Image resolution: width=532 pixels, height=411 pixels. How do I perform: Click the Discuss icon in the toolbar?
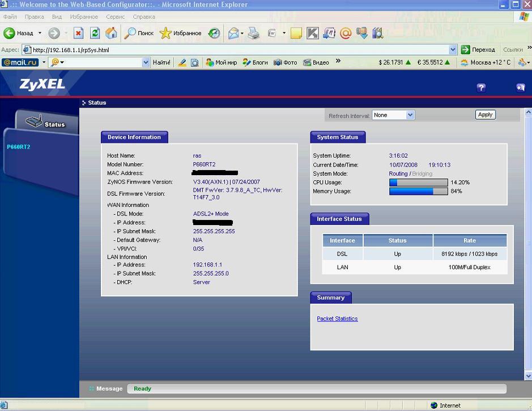point(329,33)
